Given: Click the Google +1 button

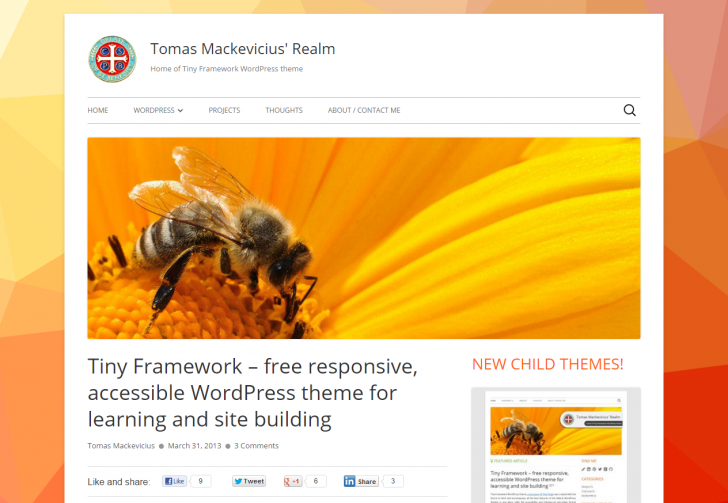Looking at the screenshot, I should point(293,481).
